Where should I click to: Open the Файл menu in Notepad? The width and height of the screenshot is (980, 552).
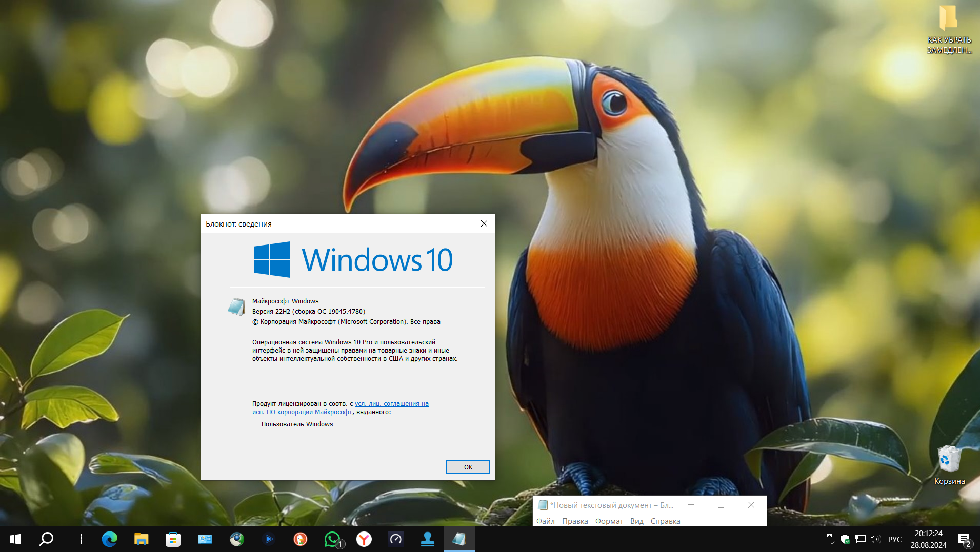coord(545,521)
